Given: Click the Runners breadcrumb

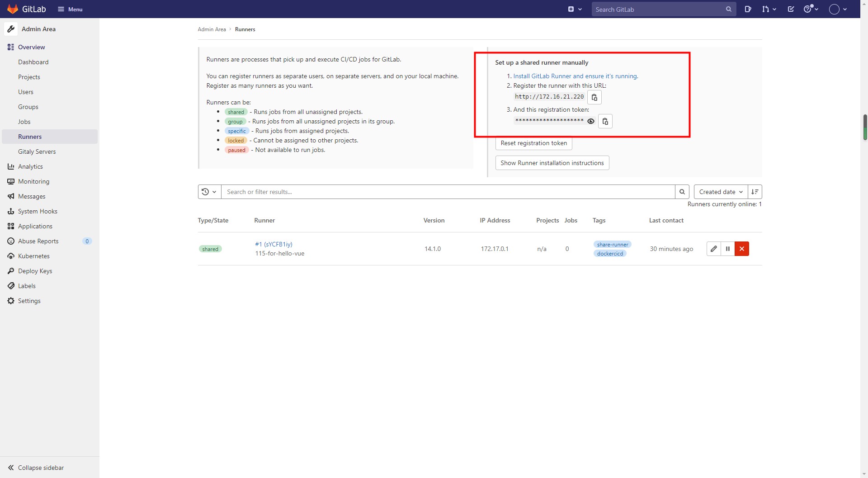Looking at the screenshot, I should pyautogui.click(x=245, y=29).
